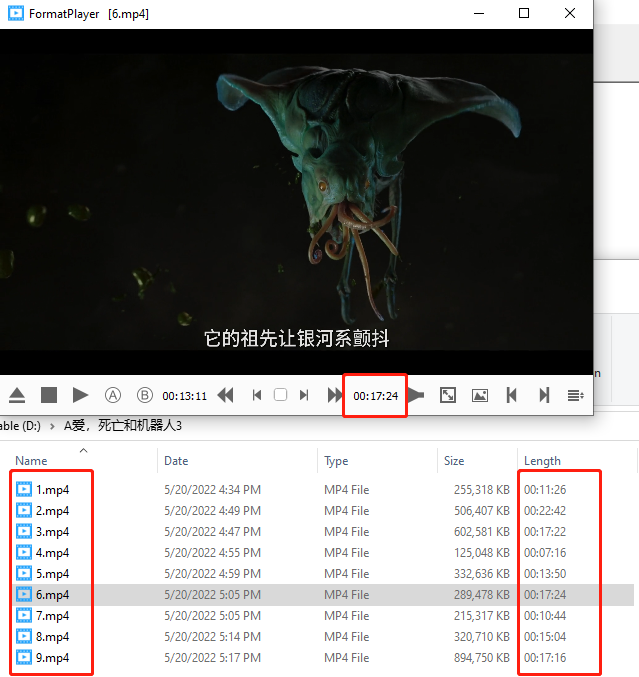The width and height of the screenshot is (639, 677).
Task: Step forward one frame
Action: [304, 395]
